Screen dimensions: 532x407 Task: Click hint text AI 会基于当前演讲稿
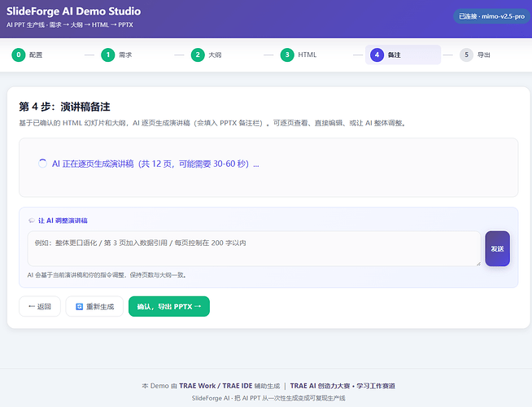pos(107,275)
